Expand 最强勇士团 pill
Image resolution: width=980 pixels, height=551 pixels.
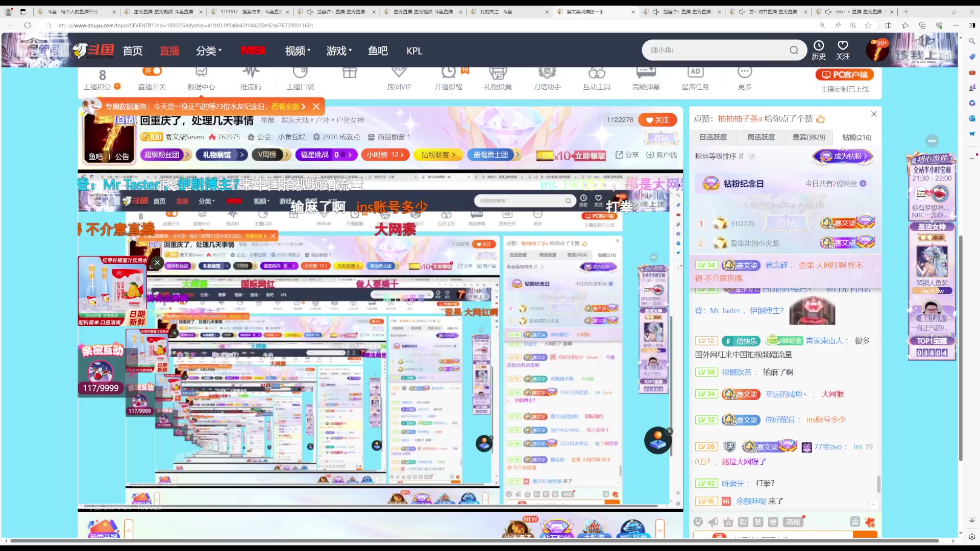[494, 155]
